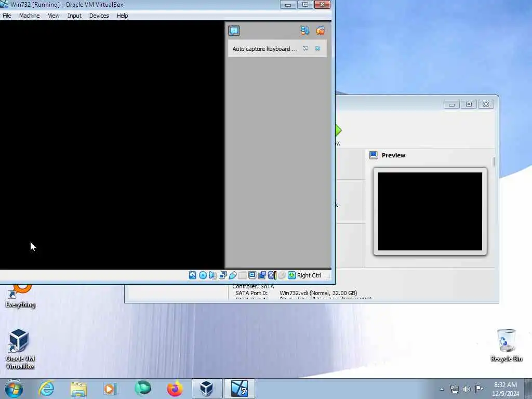Open the File menu in VirtualBox VM window
This screenshot has height=399, width=532.
[7, 16]
